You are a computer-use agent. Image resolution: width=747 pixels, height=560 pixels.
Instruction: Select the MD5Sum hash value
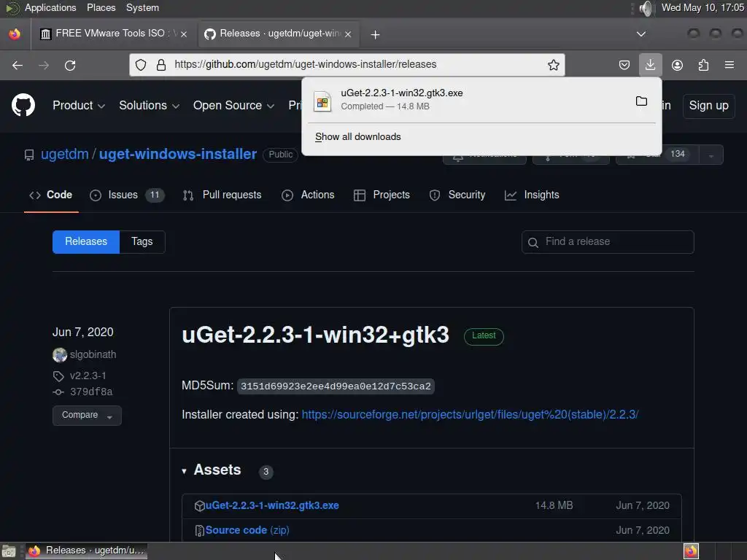(336, 386)
